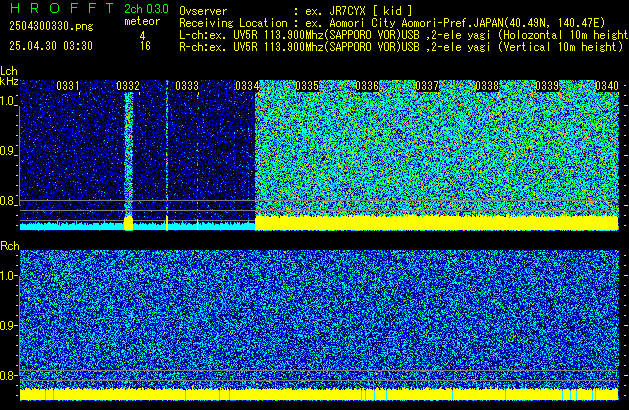Screen dimensions: 629x410
Task: Click the 0338 time marker
Action: coord(487,86)
